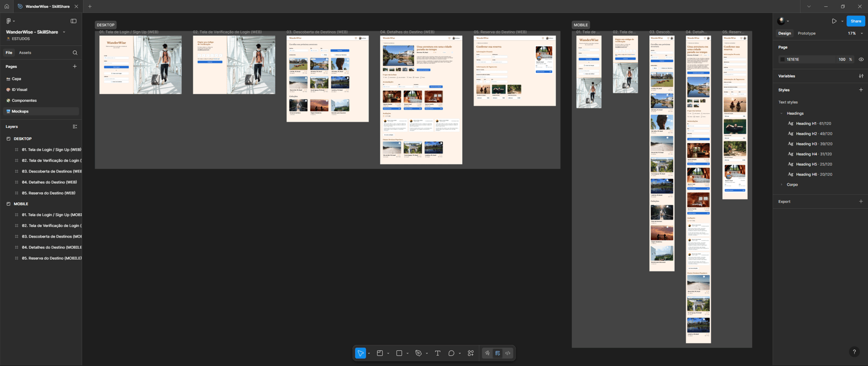Select the Move tool in bottom toolbar

tap(361, 353)
